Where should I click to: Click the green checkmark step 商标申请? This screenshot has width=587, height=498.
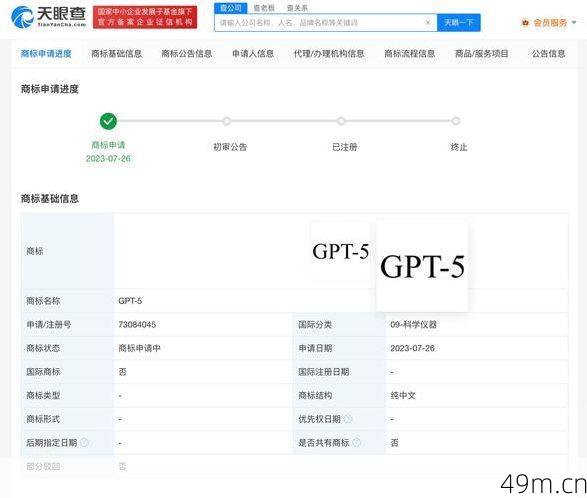tap(108, 121)
